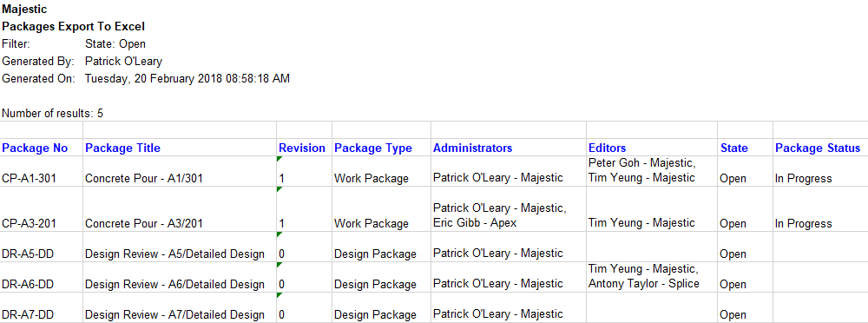Select In Progress status for CP-A1-301
The width and height of the screenshot is (868, 323).
820,171
